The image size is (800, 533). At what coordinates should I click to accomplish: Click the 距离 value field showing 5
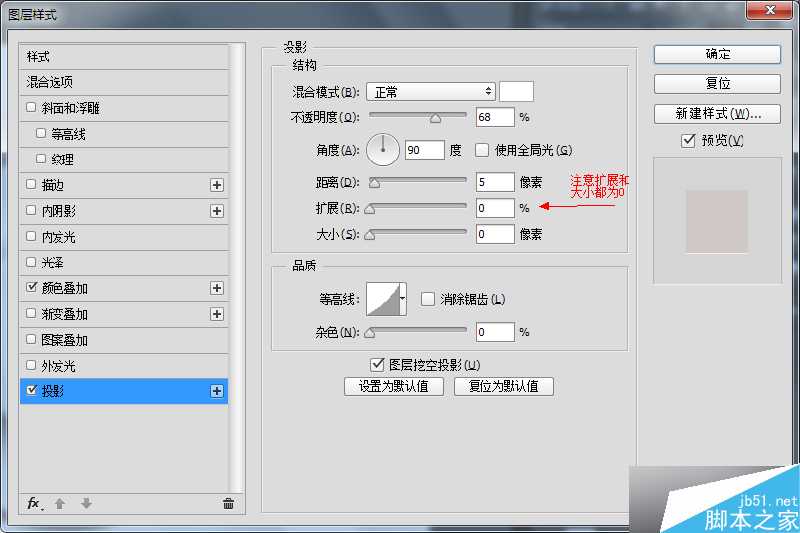[x=495, y=182]
